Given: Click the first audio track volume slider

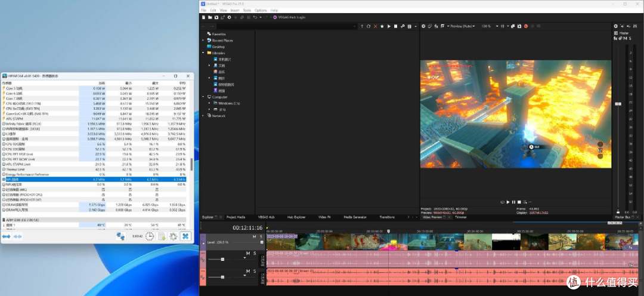Looking at the screenshot, I should coord(222,260).
